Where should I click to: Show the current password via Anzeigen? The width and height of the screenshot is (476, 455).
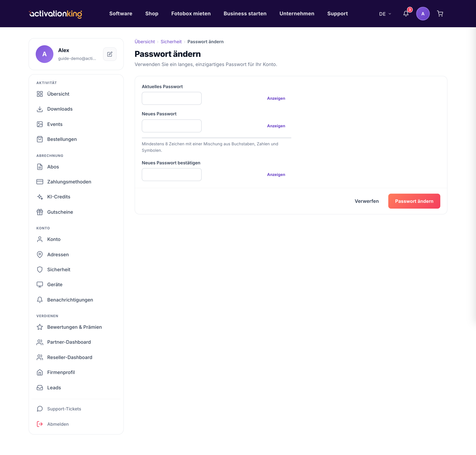coord(276,98)
